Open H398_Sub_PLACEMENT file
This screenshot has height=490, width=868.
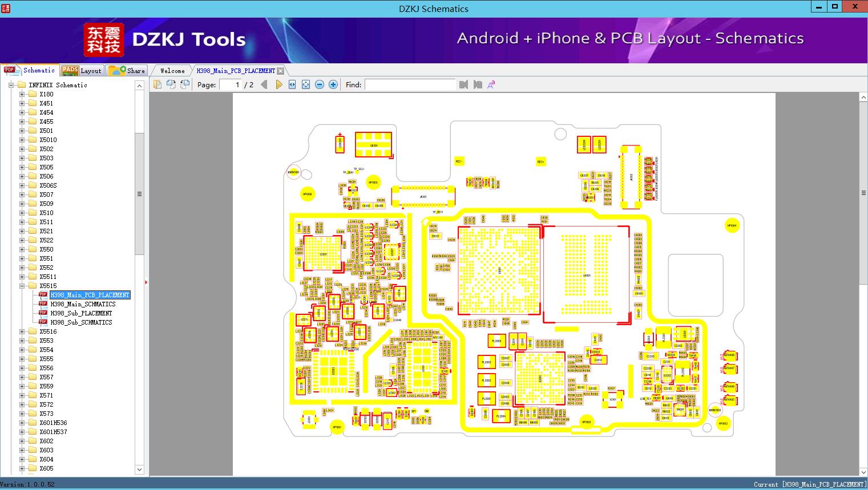(x=81, y=313)
